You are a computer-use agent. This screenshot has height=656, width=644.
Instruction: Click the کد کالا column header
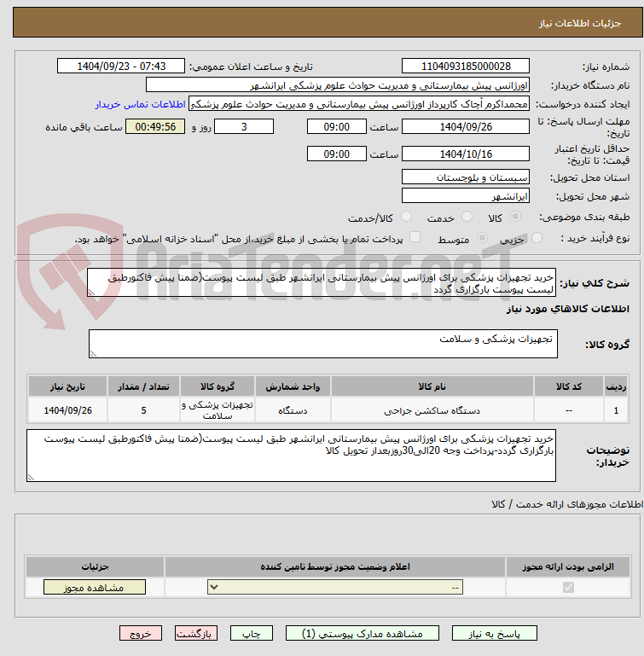click(569, 386)
